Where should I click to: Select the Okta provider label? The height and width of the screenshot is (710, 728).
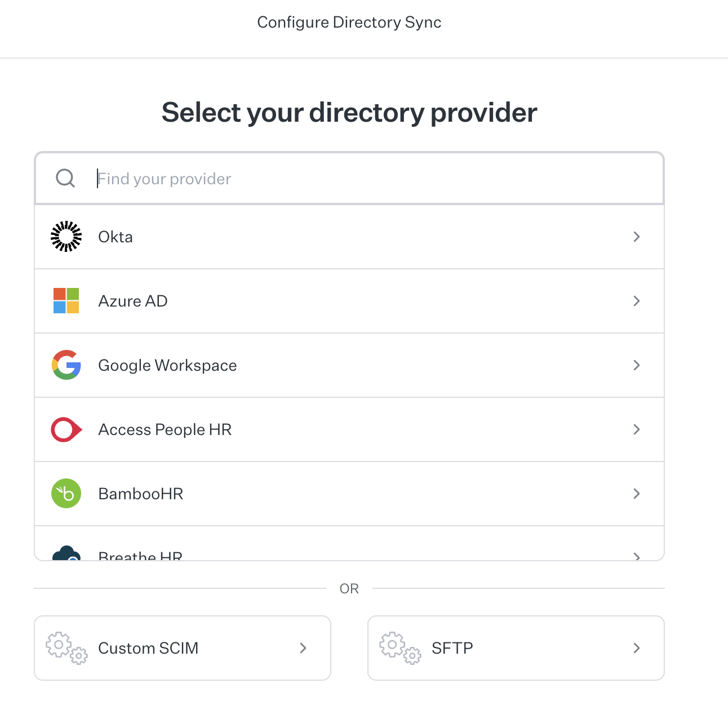[x=116, y=237]
